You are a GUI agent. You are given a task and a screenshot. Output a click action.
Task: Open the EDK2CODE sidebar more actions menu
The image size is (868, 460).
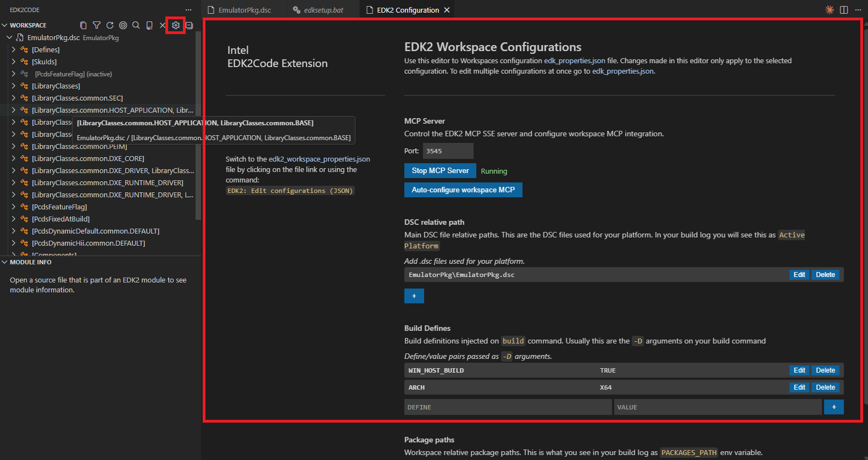(x=188, y=10)
